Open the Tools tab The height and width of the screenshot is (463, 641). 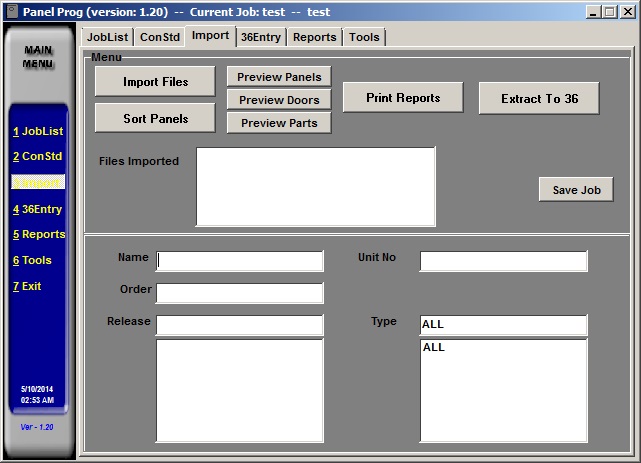[x=364, y=37]
